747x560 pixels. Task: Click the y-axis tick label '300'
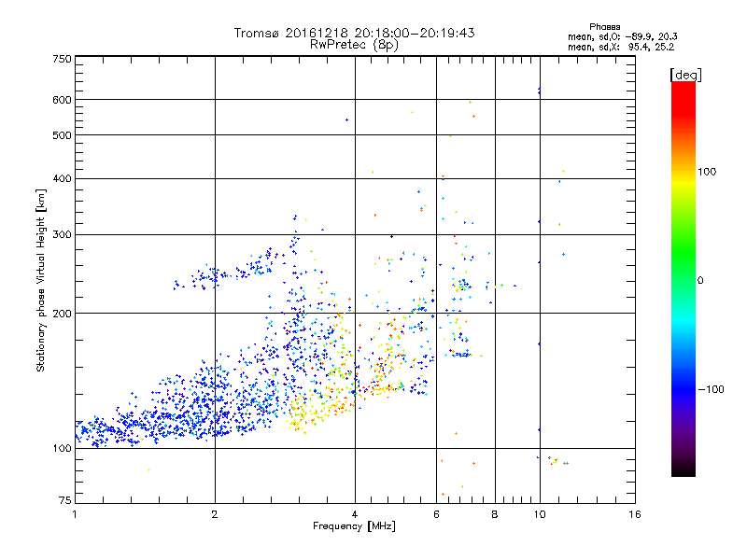pos(63,235)
